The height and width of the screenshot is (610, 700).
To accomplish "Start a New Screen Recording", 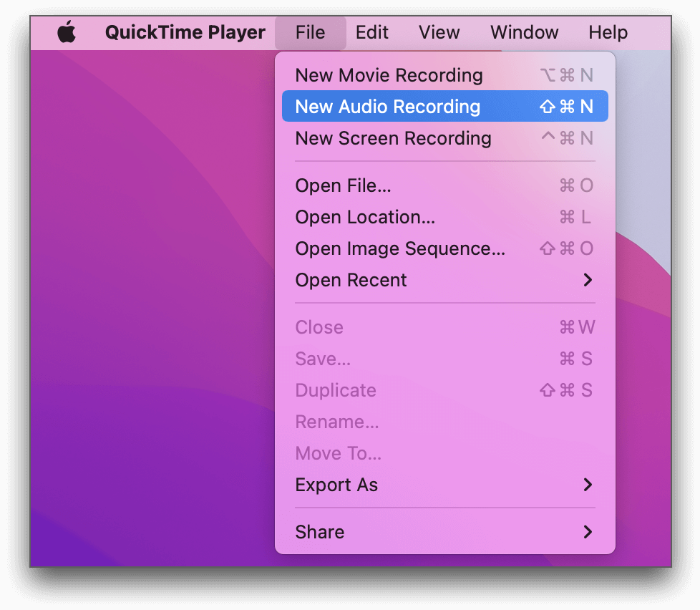I will point(445,138).
